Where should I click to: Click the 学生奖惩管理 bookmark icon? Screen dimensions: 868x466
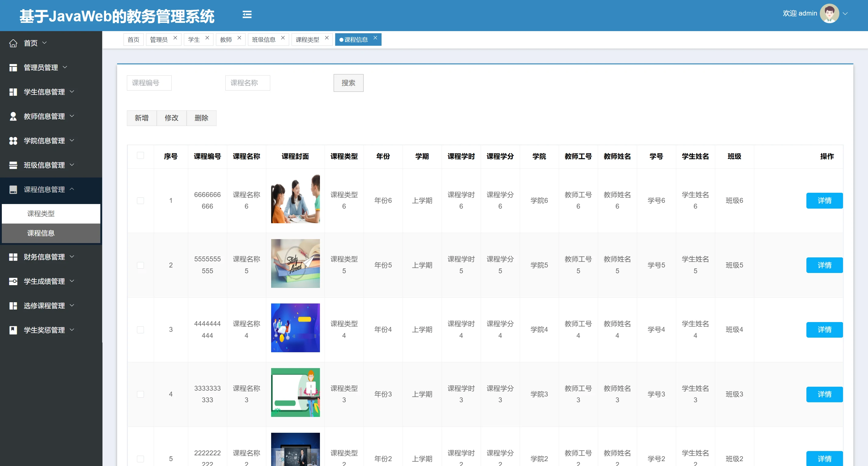click(13, 330)
